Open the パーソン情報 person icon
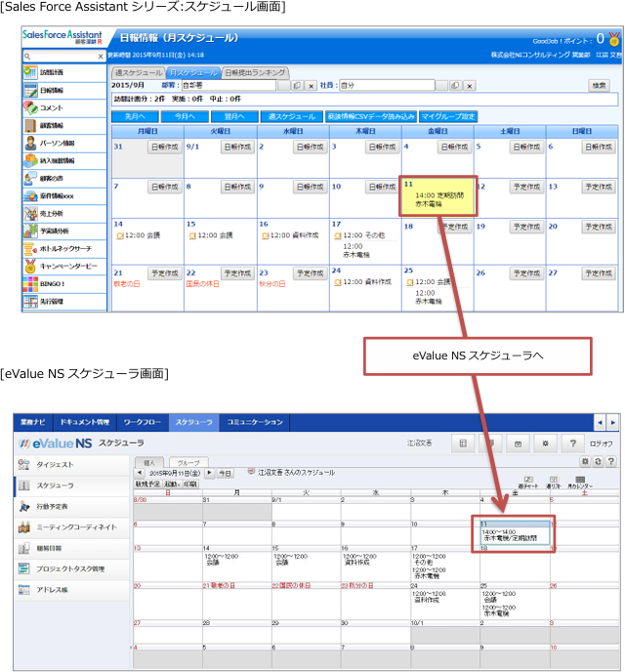The height and width of the screenshot is (672, 625). [30, 143]
